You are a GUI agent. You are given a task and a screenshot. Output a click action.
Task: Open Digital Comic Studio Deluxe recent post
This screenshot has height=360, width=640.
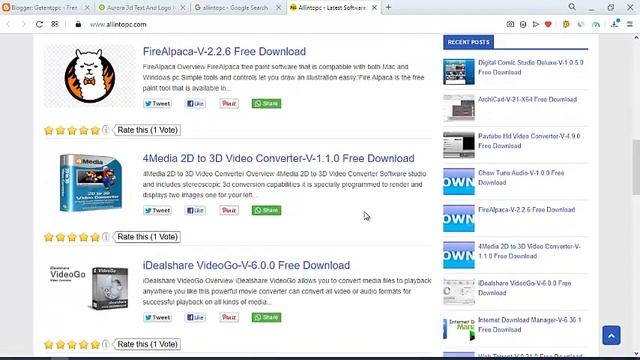(x=530, y=67)
